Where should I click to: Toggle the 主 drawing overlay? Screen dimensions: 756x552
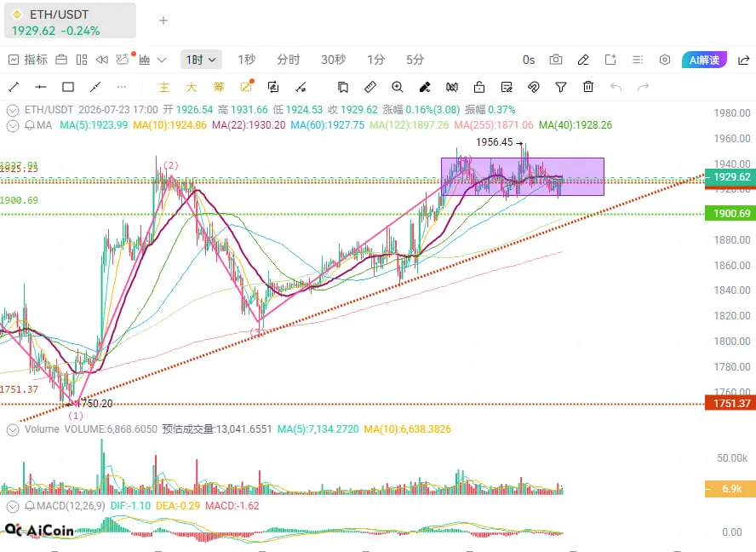click(x=164, y=88)
